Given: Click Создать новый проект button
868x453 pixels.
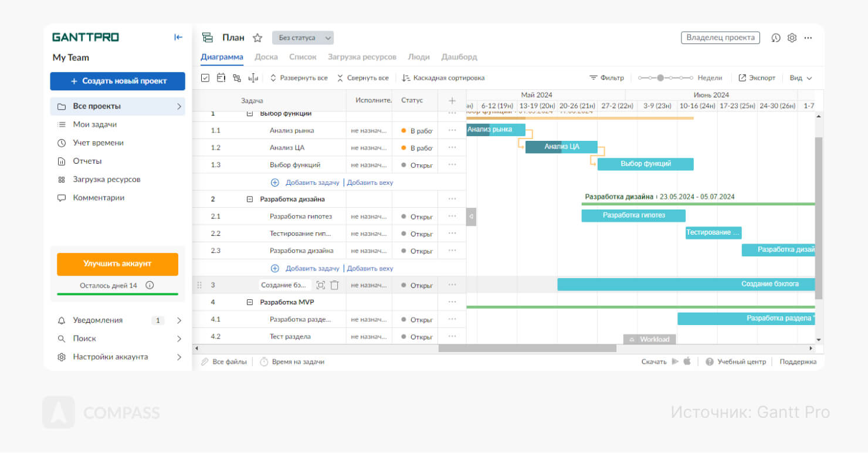Looking at the screenshot, I should [118, 81].
